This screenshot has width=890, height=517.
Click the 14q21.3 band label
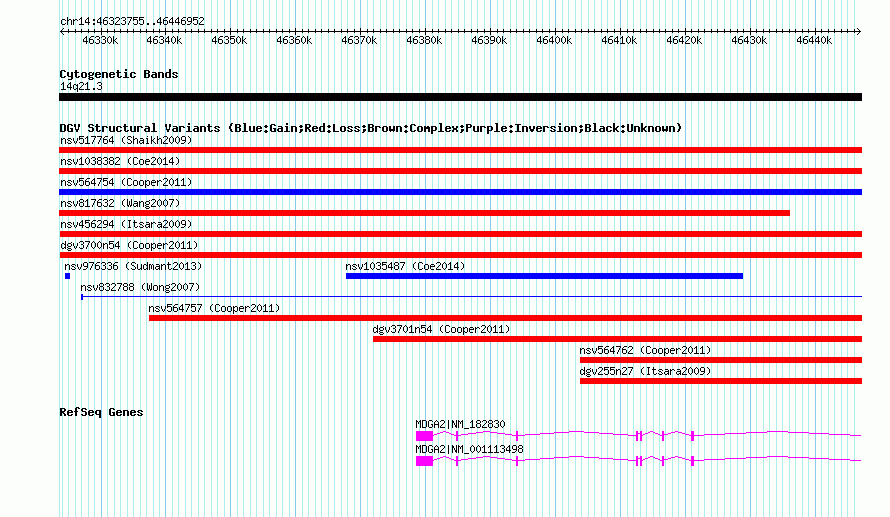pyautogui.click(x=81, y=86)
